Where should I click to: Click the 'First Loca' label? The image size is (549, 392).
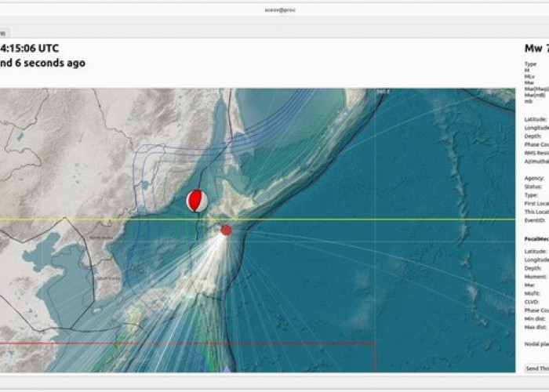pyautogui.click(x=536, y=203)
